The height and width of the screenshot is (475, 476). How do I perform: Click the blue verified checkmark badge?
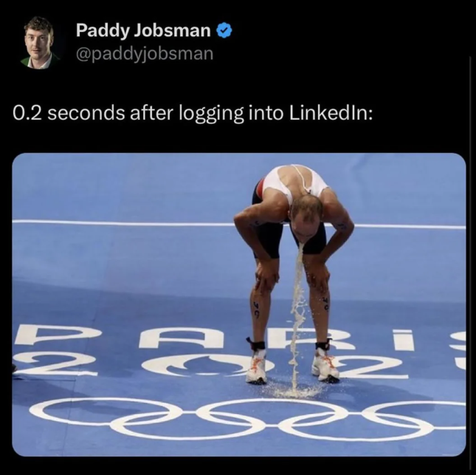click(x=224, y=31)
